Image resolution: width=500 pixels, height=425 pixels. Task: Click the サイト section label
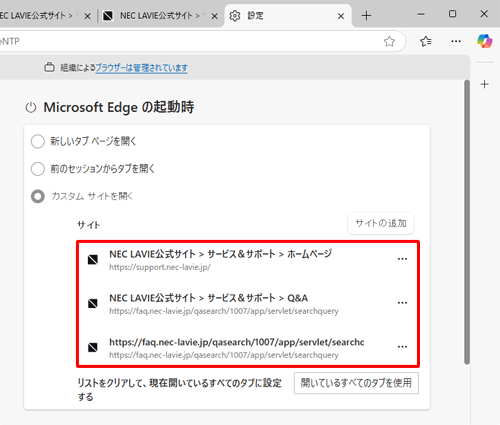click(88, 225)
